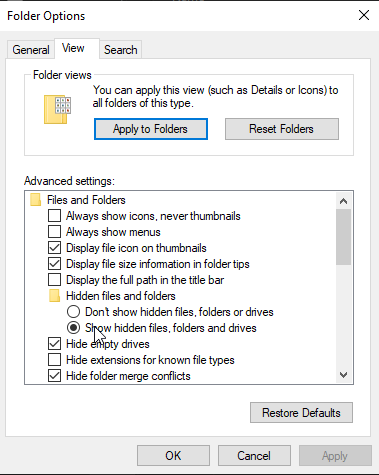Click the Folder views folder icon
The height and width of the screenshot is (475, 379).
[57, 109]
